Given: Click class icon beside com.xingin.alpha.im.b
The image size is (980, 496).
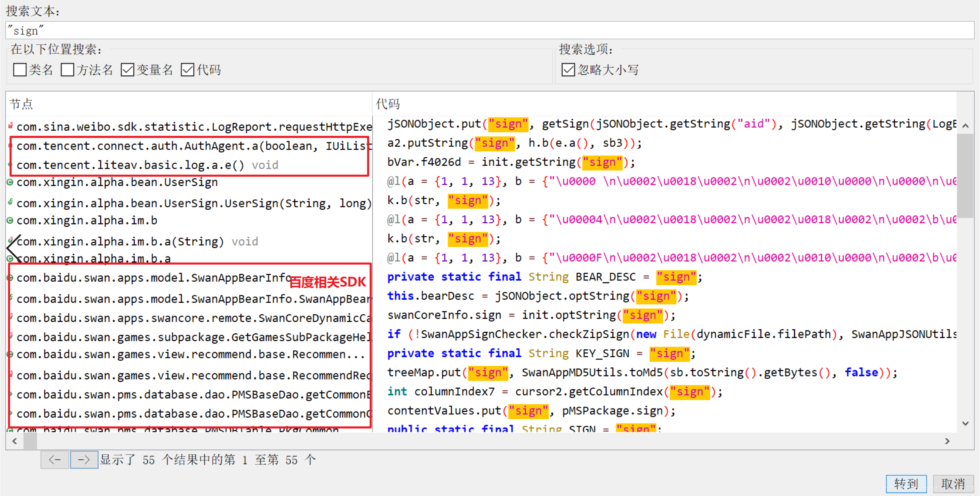Looking at the screenshot, I should pos(10,220).
